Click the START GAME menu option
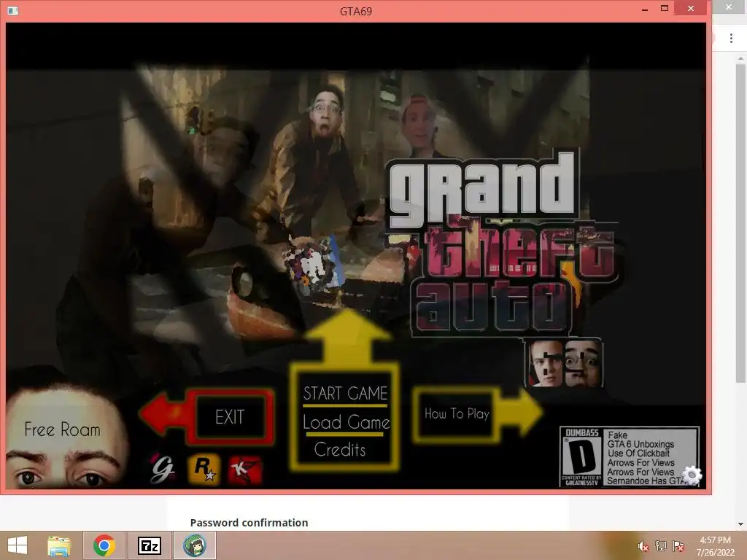 click(x=345, y=393)
